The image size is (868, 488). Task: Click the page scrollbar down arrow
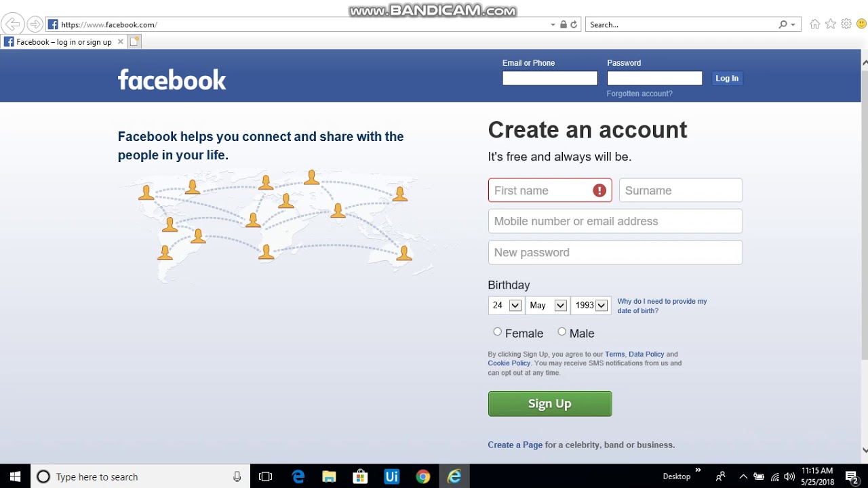tap(865, 449)
